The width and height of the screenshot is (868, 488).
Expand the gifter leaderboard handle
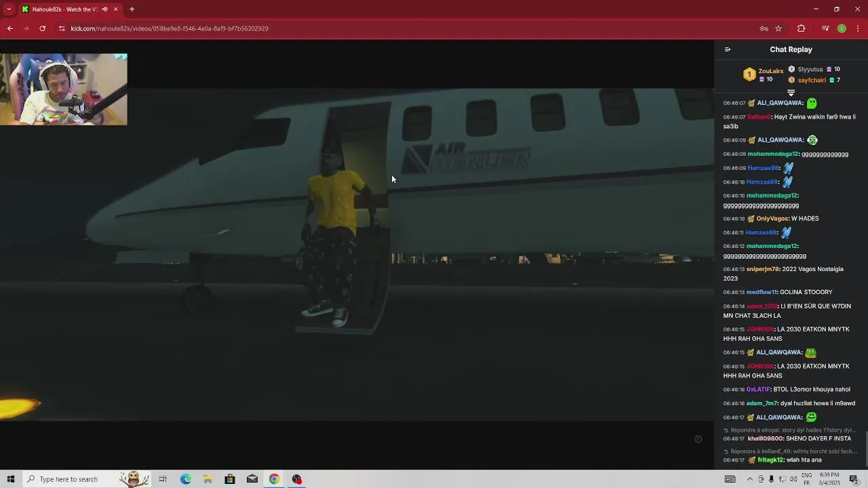[791, 92]
